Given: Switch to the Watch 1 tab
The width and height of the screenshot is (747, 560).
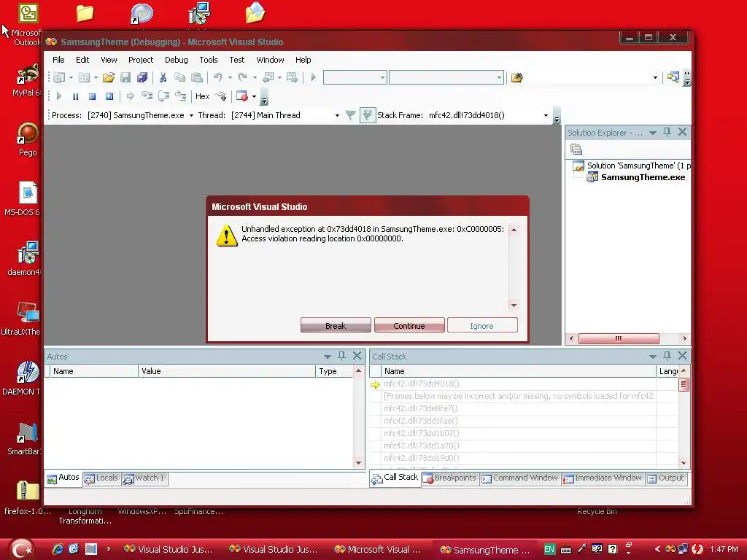Looking at the screenshot, I should (x=144, y=478).
